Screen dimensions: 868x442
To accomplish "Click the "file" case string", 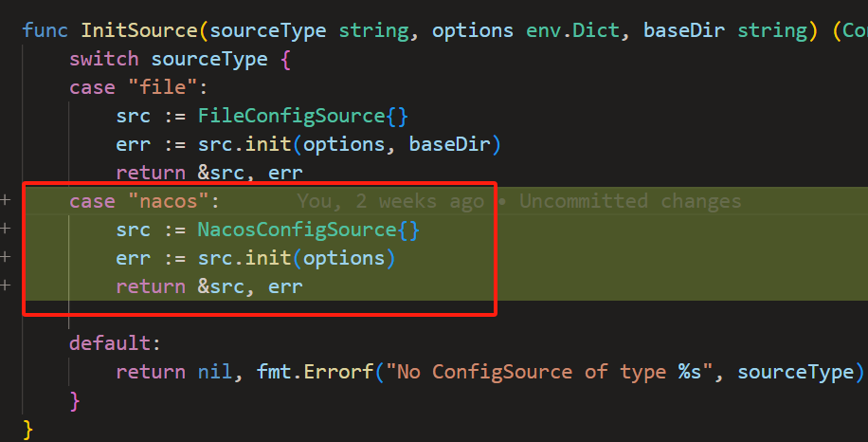I will (163, 87).
